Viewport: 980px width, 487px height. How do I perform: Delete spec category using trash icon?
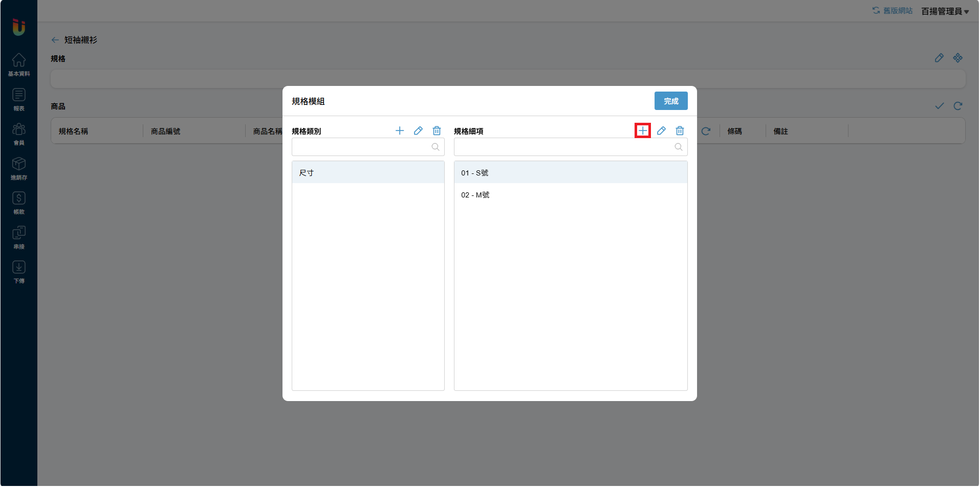pos(437,131)
